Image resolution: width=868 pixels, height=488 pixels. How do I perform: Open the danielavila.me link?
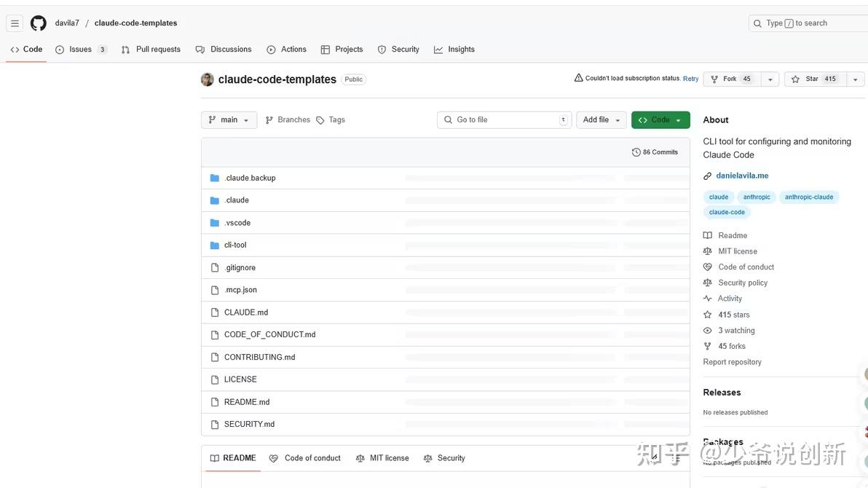(742, 176)
